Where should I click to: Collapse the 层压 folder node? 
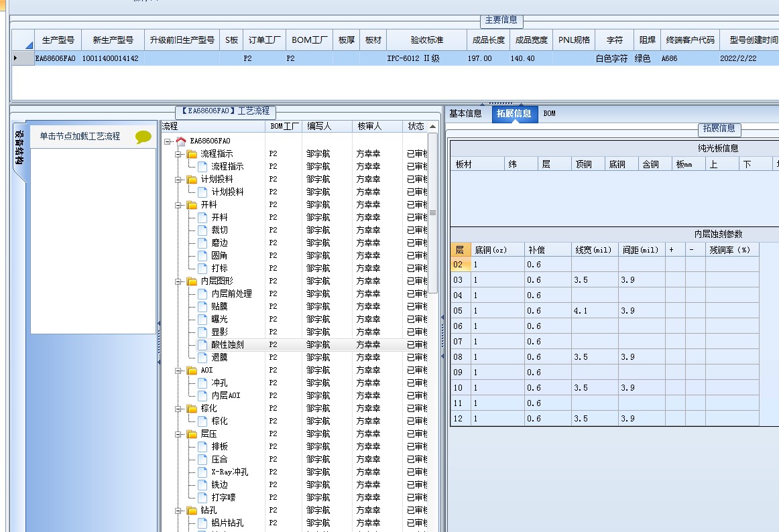click(178, 434)
